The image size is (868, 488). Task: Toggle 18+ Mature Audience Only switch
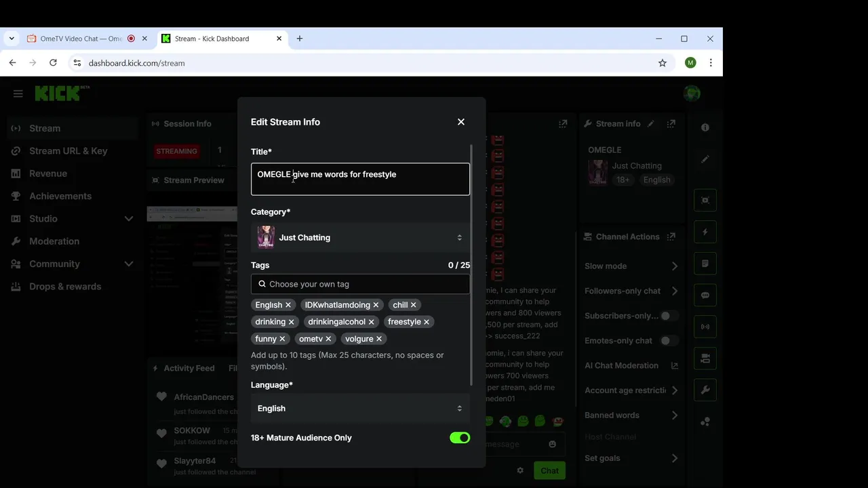tap(460, 438)
